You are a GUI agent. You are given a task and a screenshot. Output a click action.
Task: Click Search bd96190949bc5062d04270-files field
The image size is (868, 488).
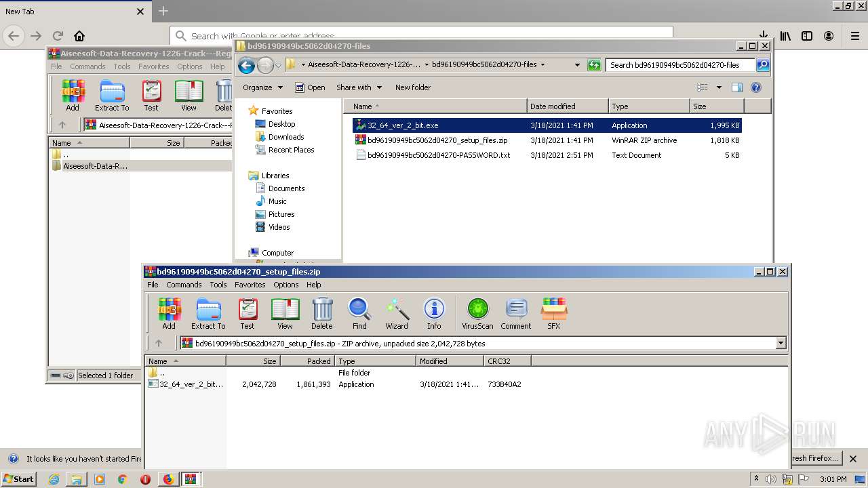(680, 65)
